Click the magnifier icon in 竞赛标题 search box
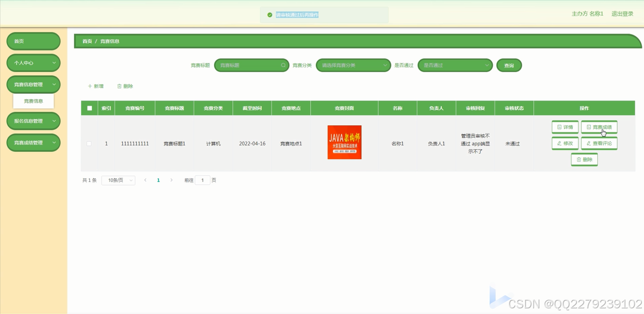The image size is (644, 314). pyautogui.click(x=283, y=65)
